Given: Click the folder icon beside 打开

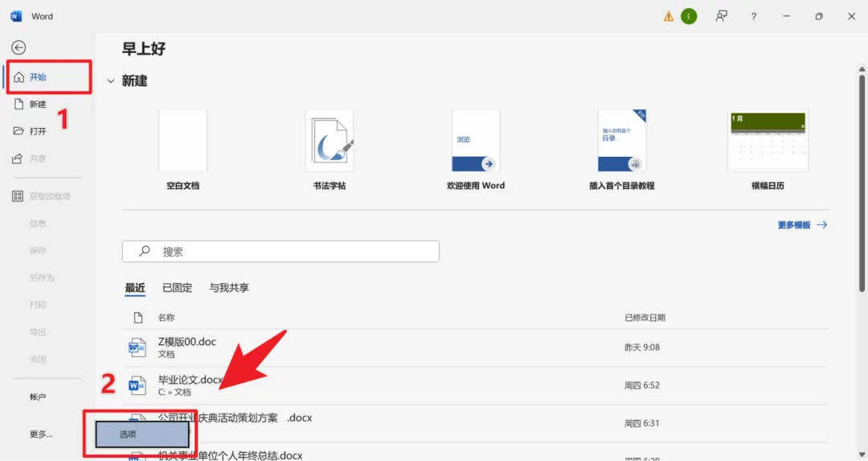Looking at the screenshot, I should (x=18, y=131).
